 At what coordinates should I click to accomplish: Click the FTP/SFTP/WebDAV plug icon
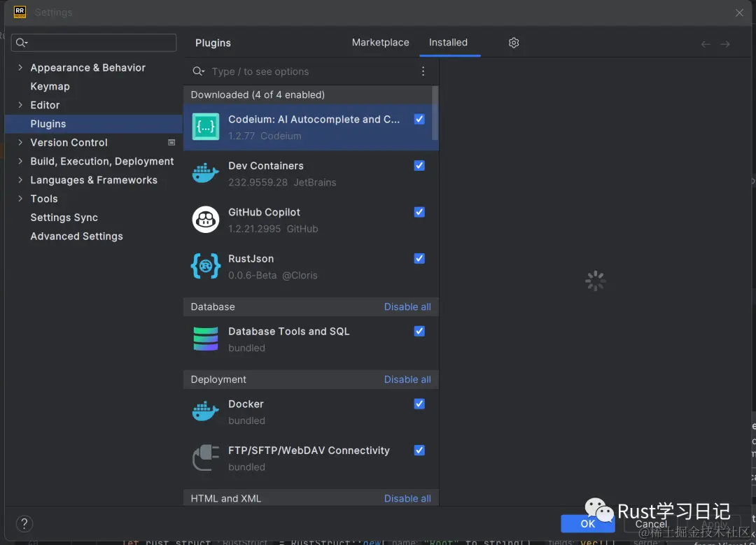click(205, 458)
